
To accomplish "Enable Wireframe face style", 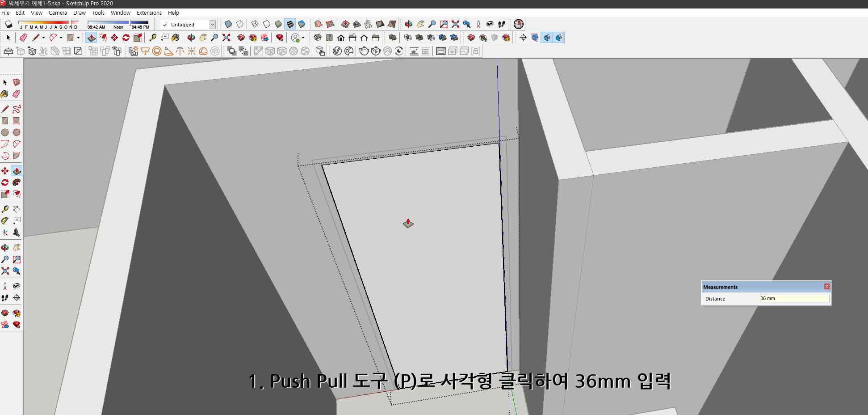I will pyautogui.click(x=255, y=24).
